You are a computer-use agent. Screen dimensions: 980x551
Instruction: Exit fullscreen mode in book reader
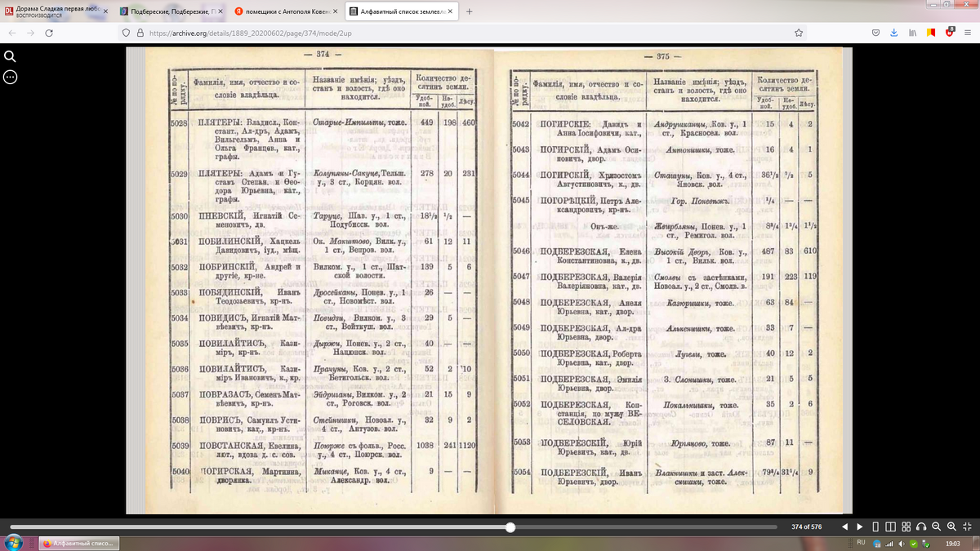pos(967,527)
